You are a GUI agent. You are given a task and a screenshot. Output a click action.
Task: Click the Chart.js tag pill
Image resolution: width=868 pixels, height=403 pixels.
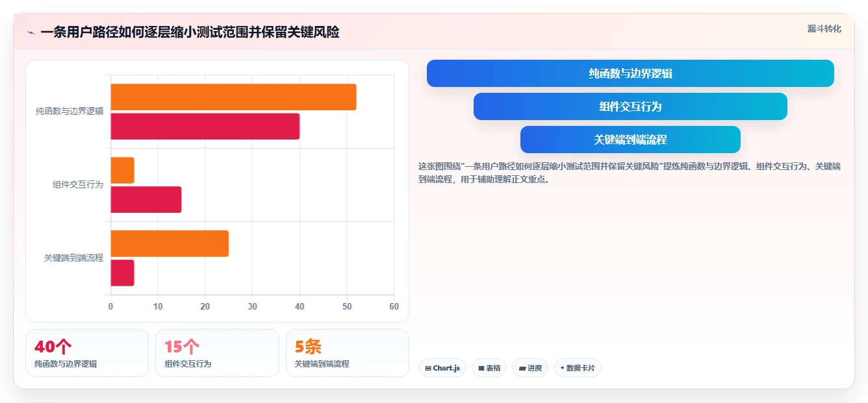point(442,368)
